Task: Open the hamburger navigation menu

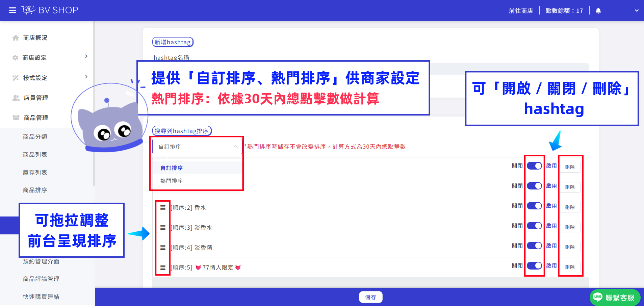Action: coord(12,10)
